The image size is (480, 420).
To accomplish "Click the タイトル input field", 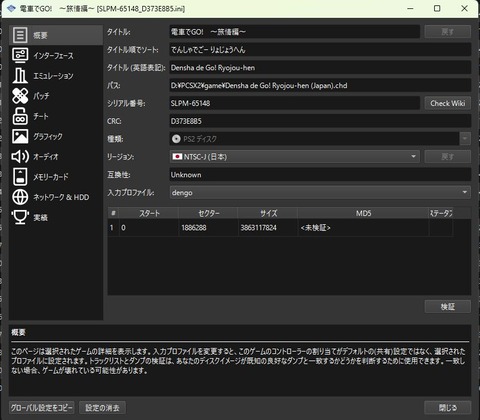I will pos(294,32).
